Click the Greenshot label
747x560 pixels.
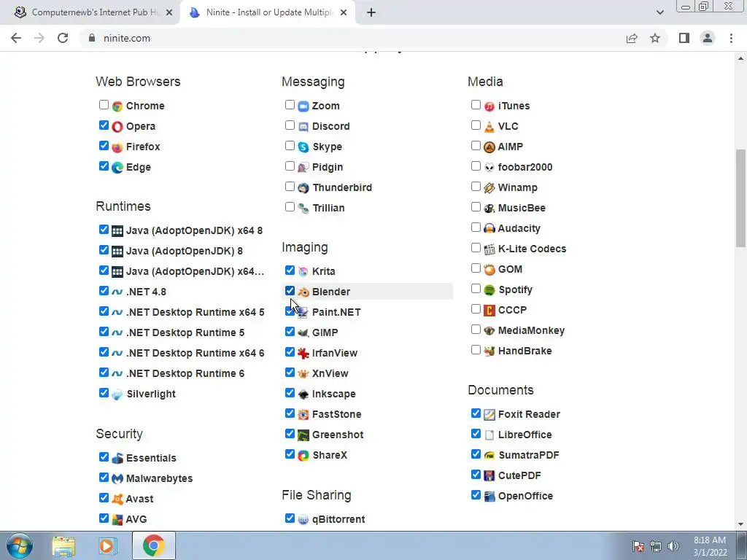click(x=338, y=435)
